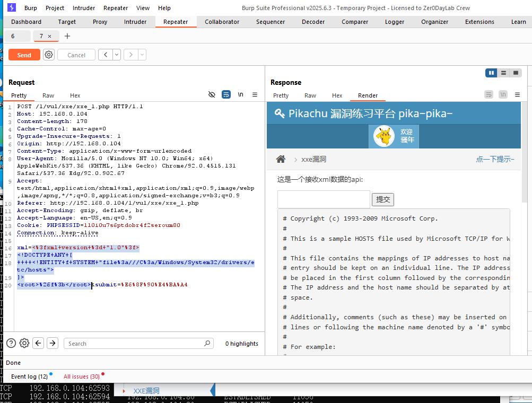Click the xml data input field in response
532x403 pixels.
(324, 199)
